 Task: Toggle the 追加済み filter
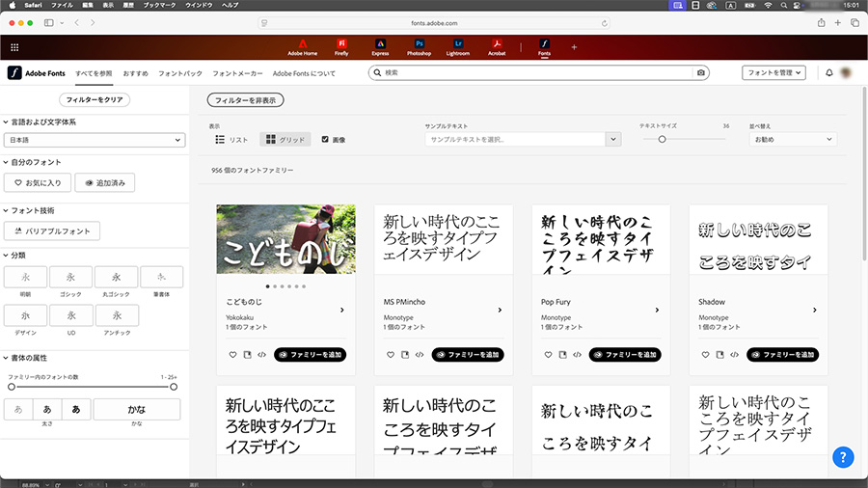point(105,182)
